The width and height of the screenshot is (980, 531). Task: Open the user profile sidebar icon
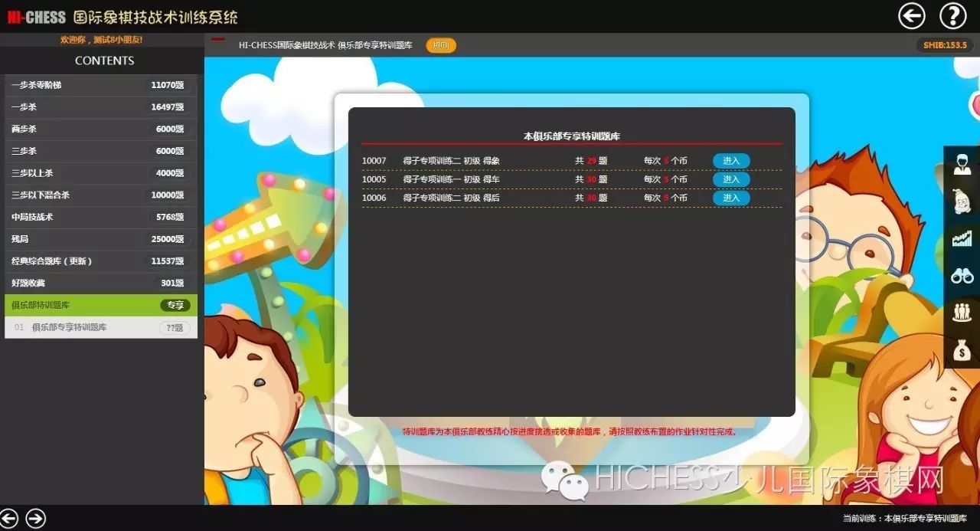[962, 164]
